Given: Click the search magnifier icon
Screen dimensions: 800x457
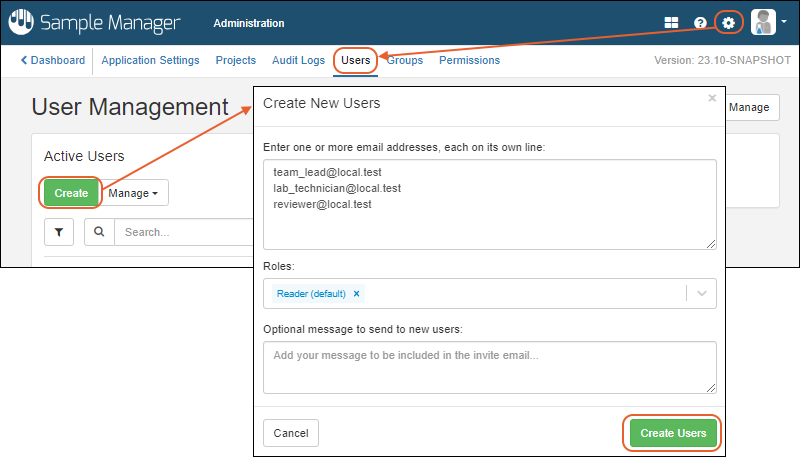Looking at the screenshot, I should pyautogui.click(x=99, y=232).
